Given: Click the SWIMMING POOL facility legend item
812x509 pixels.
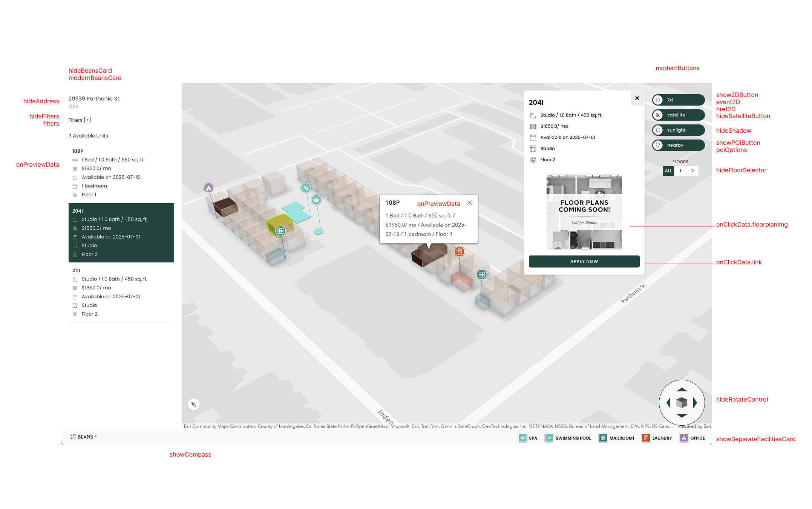Looking at the screenshot, I should 568,438.
